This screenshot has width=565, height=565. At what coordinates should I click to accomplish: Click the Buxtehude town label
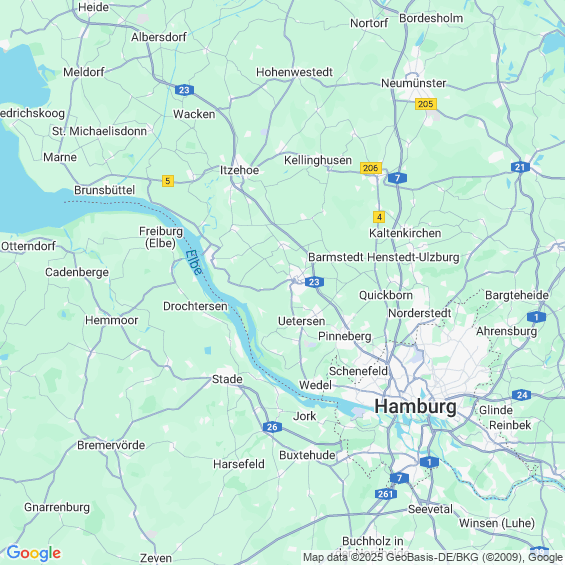pos(307,455)
